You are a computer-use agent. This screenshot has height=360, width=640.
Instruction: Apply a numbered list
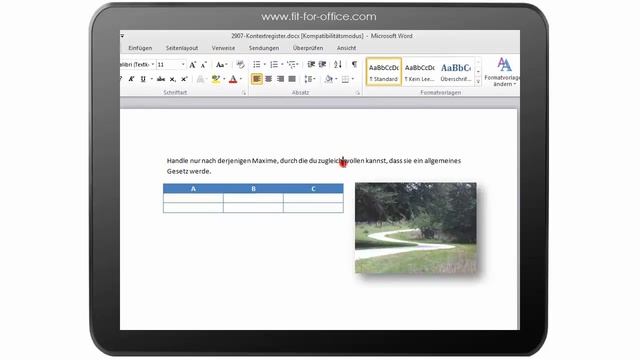tap(274, 64)
